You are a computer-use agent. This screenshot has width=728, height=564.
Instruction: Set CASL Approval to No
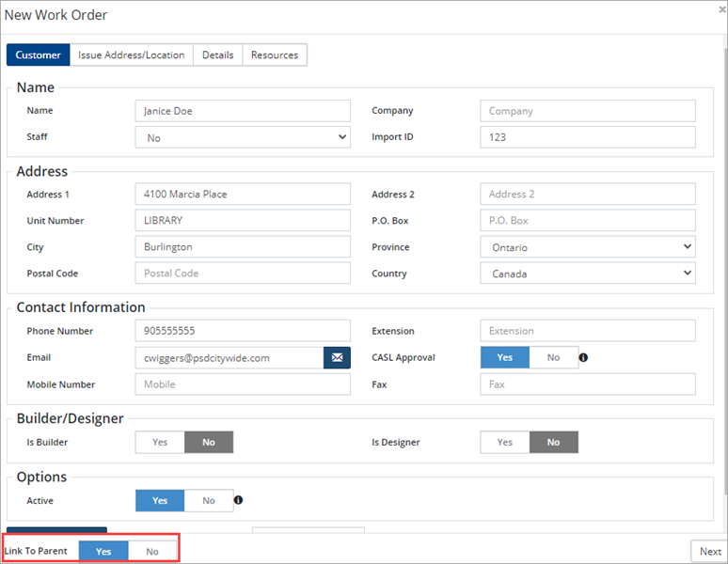point(553,358)
